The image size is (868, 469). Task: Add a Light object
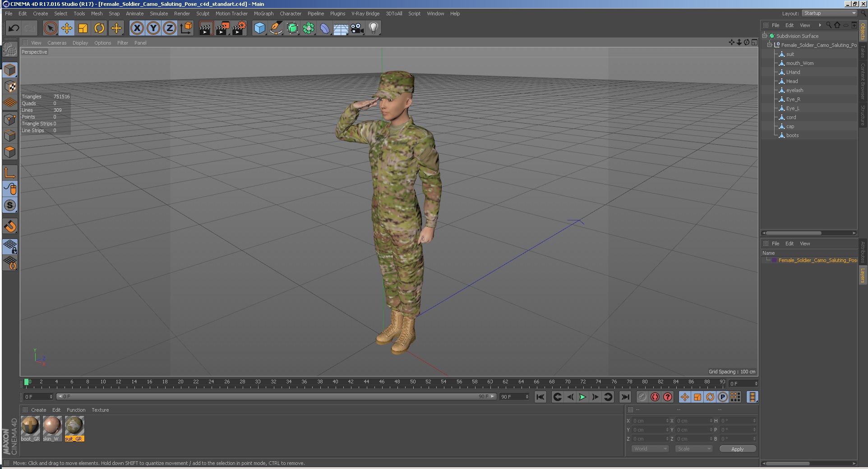coord(374,28)
